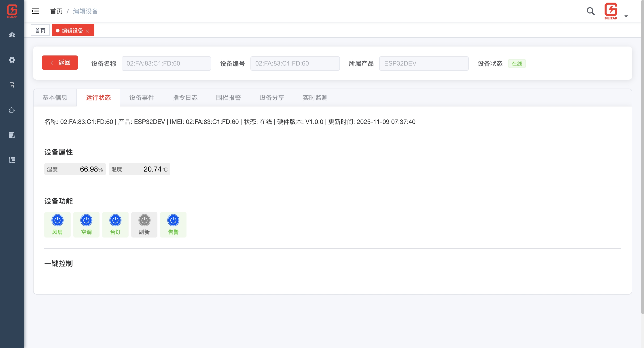
Task: Open the gear settings sidebar icon
Action: point(12,60)
